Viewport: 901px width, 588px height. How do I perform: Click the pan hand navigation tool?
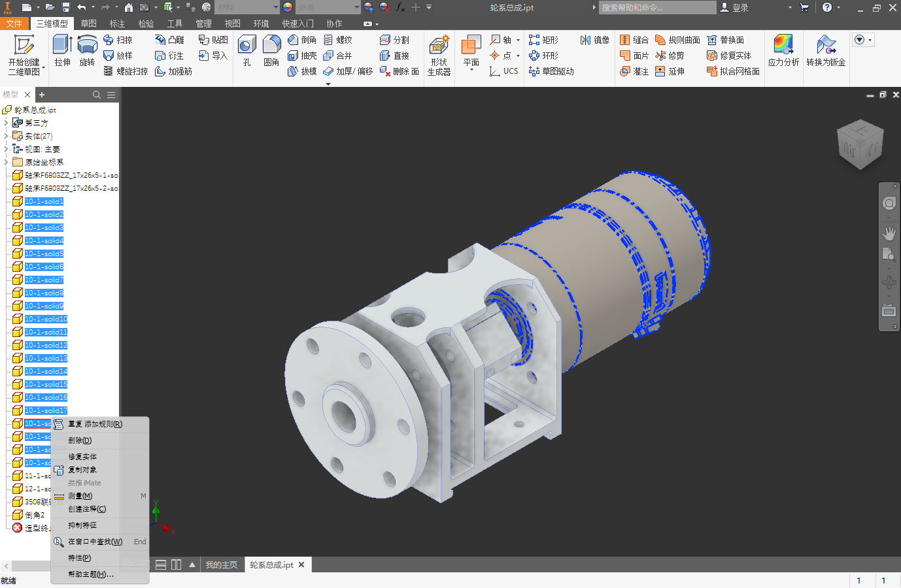889,233
